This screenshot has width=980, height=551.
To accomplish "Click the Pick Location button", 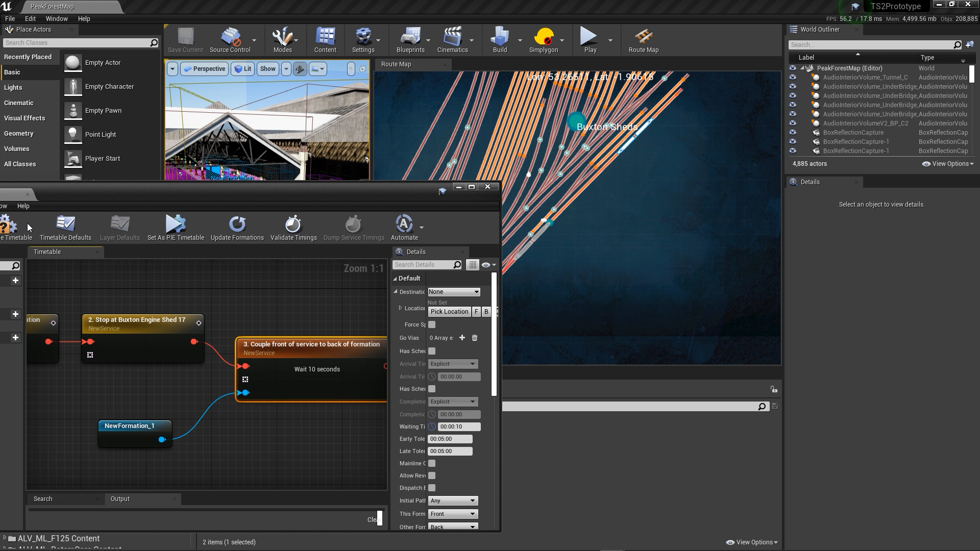I will [x=449, y=311].
